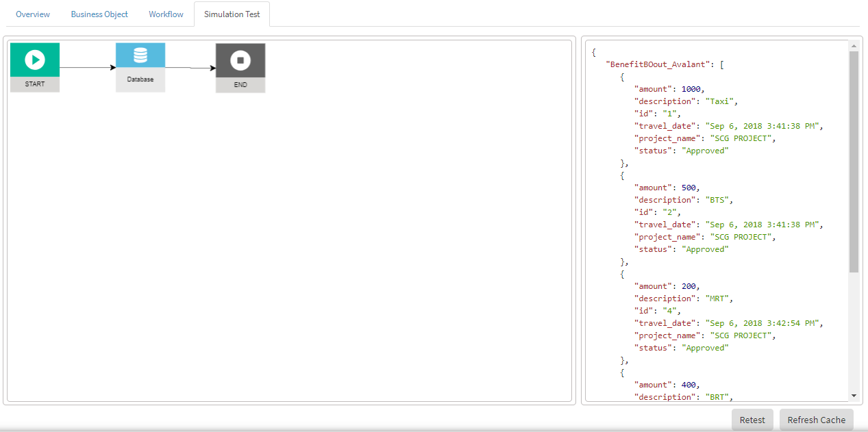Click the END node stop icon

point(240,60)
